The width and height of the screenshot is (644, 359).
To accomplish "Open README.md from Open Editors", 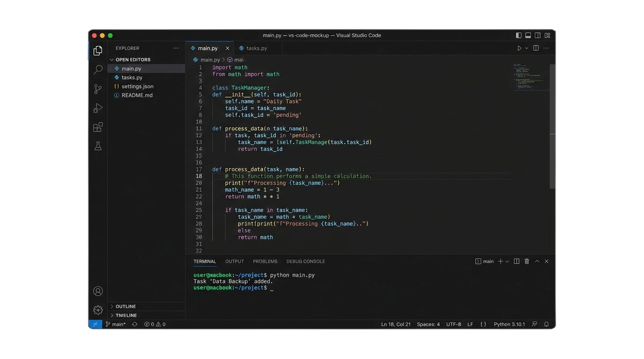I will (136, 95).
